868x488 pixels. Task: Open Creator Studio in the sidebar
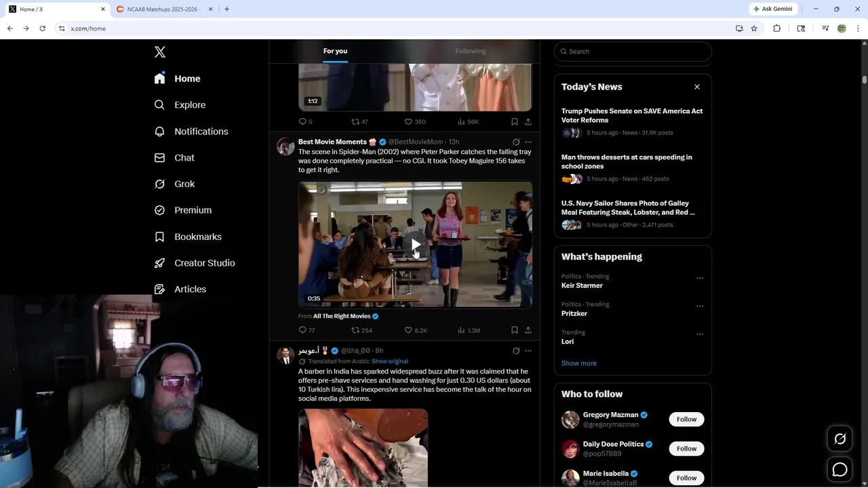pyautogui.click(x=195, y=263)
